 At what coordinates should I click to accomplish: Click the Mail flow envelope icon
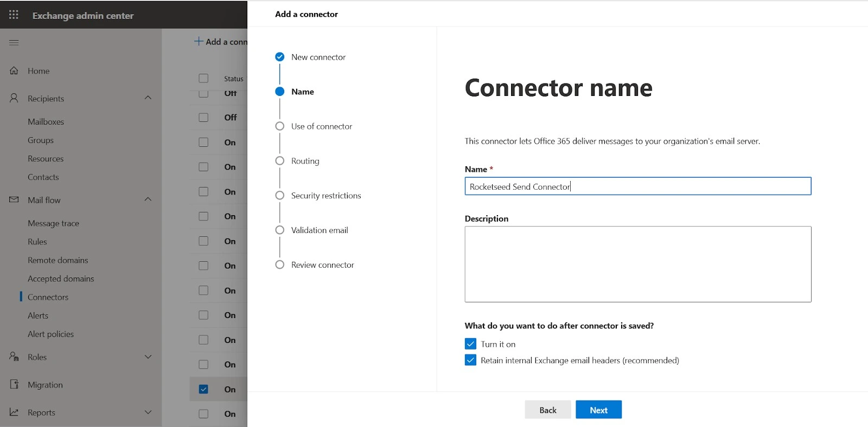click(14, 199)
